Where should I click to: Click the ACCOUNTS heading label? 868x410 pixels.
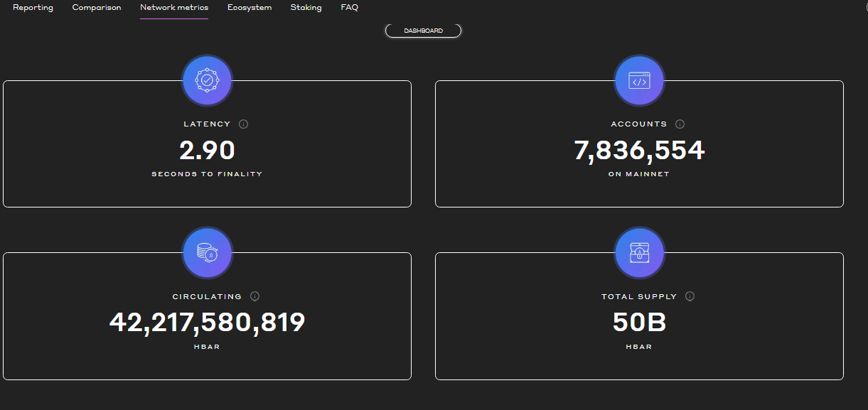tap(639, 124)
